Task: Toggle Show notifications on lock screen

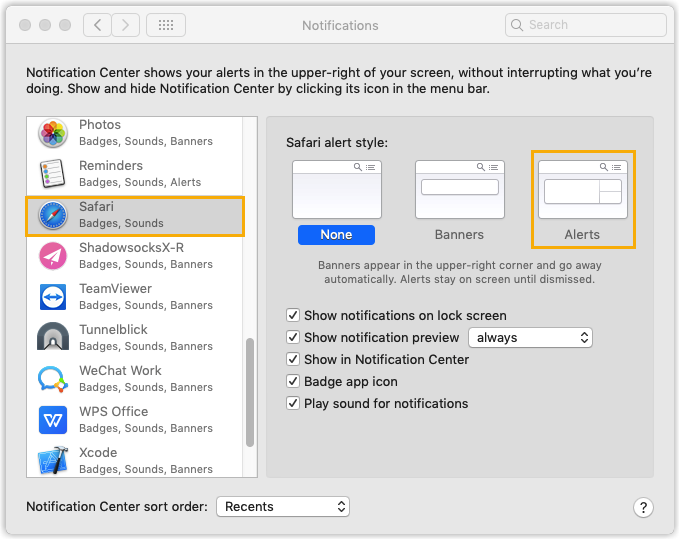Action: [293, 315]
